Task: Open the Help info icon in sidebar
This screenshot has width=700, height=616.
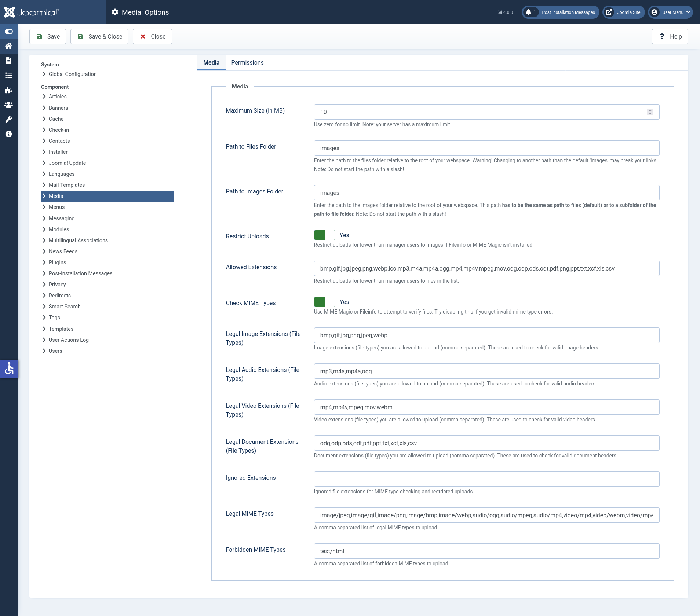Action: coord(8,134)
